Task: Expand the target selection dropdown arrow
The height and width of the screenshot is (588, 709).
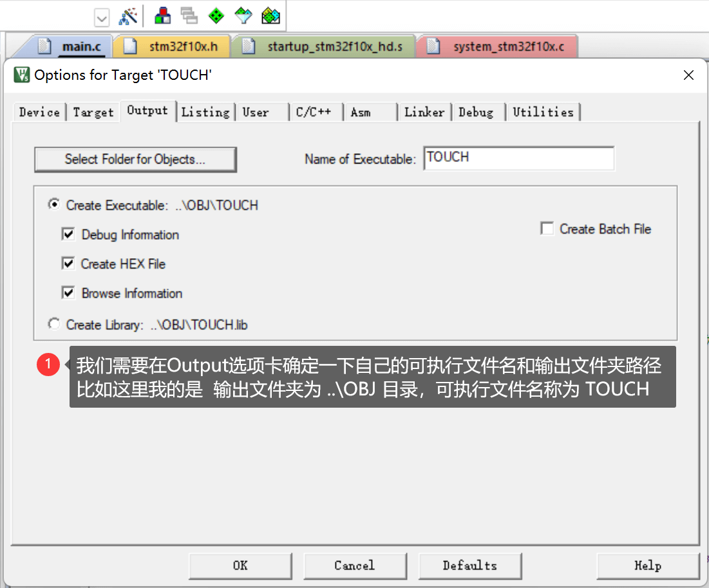Action: [102, 18]
